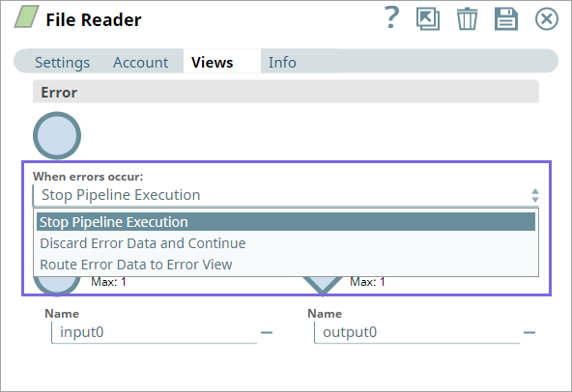Delete the snap via trash icon

467,18
